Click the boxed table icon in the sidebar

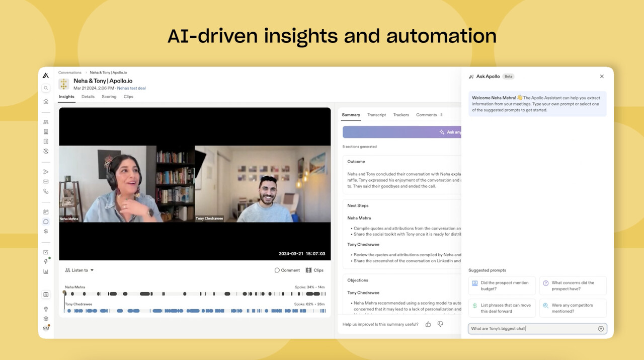point(46,295)
